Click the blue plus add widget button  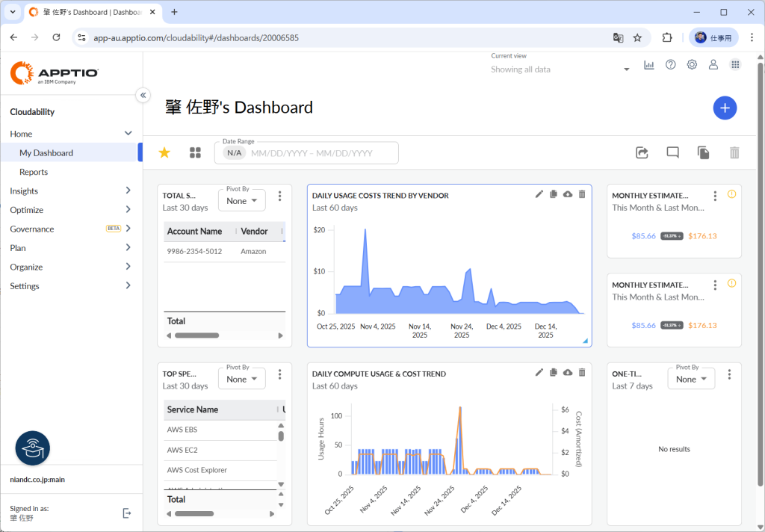tap(725, 108)
